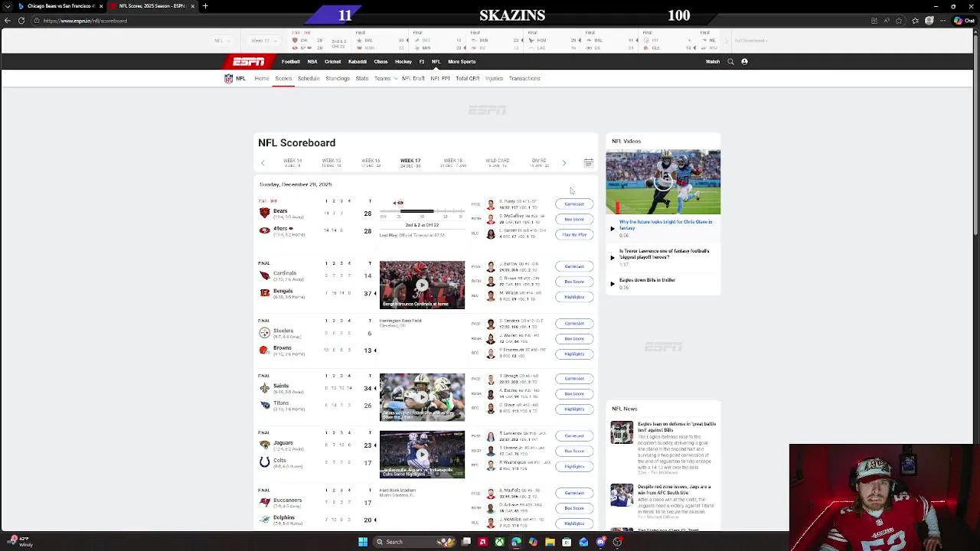
Task: Open Highlights for Buccaneers vs Dolphins
Action: [574, 523]
